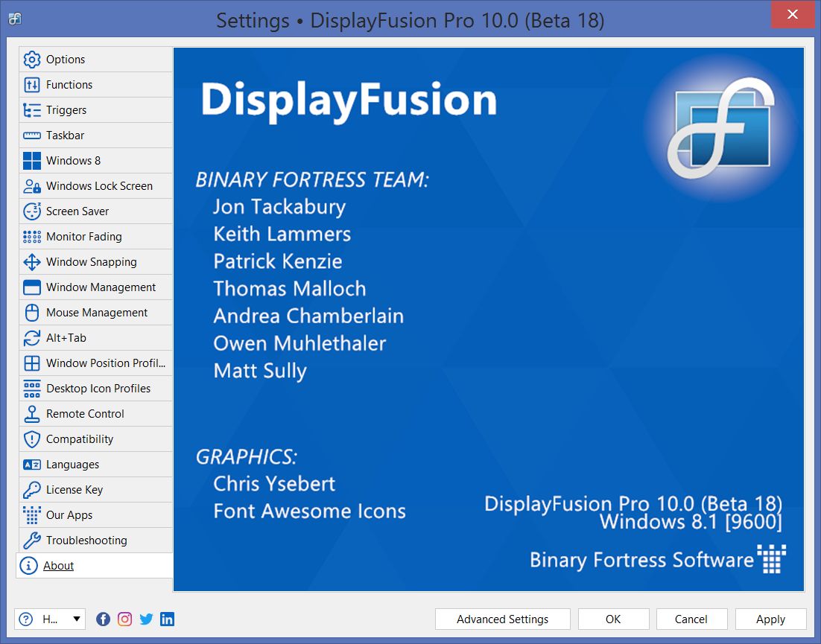Viewport: 821px width, 644px height.
Task: Open the Instagram social icon
Action: [124, 619]
